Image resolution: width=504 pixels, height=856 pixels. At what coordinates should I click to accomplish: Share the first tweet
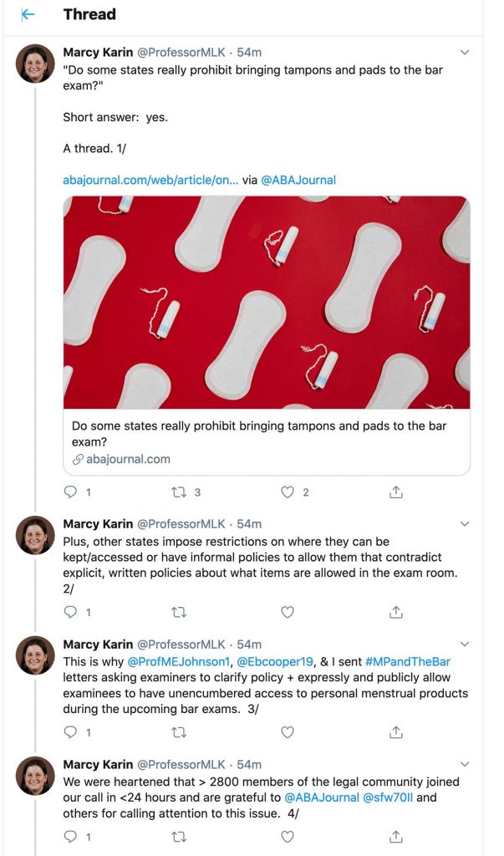[x=396, y=492]
